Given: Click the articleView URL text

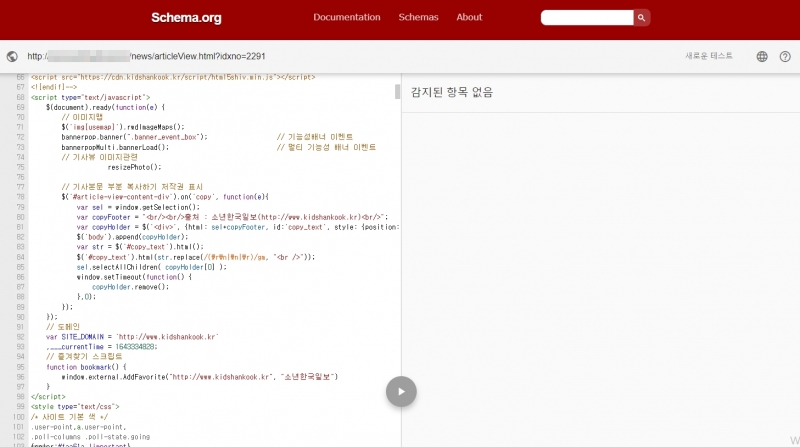Looking at the screenshot, I should pos(146,56).
